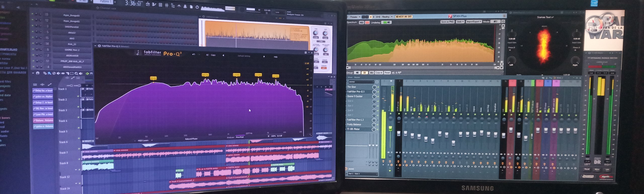The width and height of the screenshot is (644, 194).
Task: Click HIDE METERS AND STATS button
Action: click(x=404, y=17)
